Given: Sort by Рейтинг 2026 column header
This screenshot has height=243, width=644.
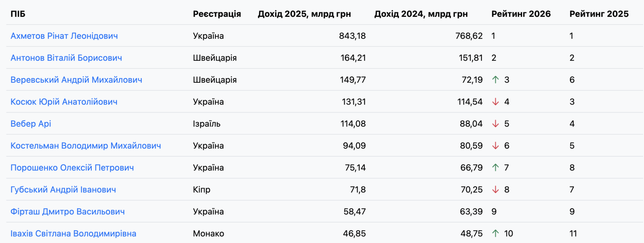Looking at the screenshot, I should coord(521,14).
